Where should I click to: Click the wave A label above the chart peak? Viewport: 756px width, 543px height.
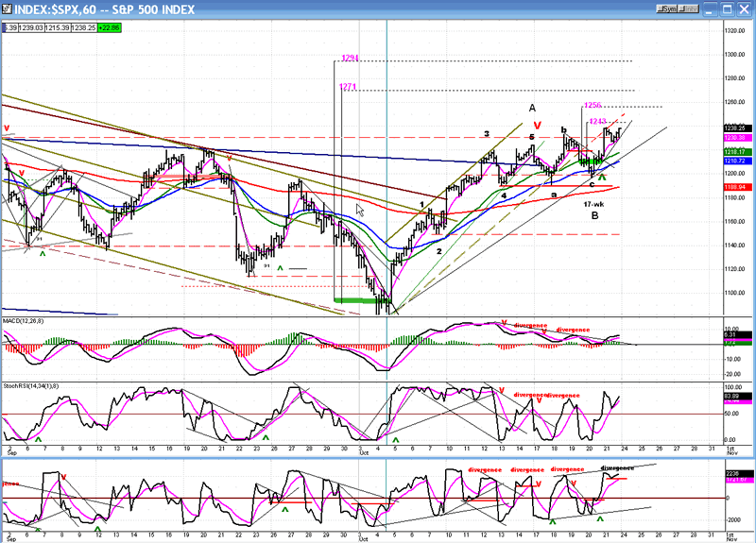click(532, 108)
